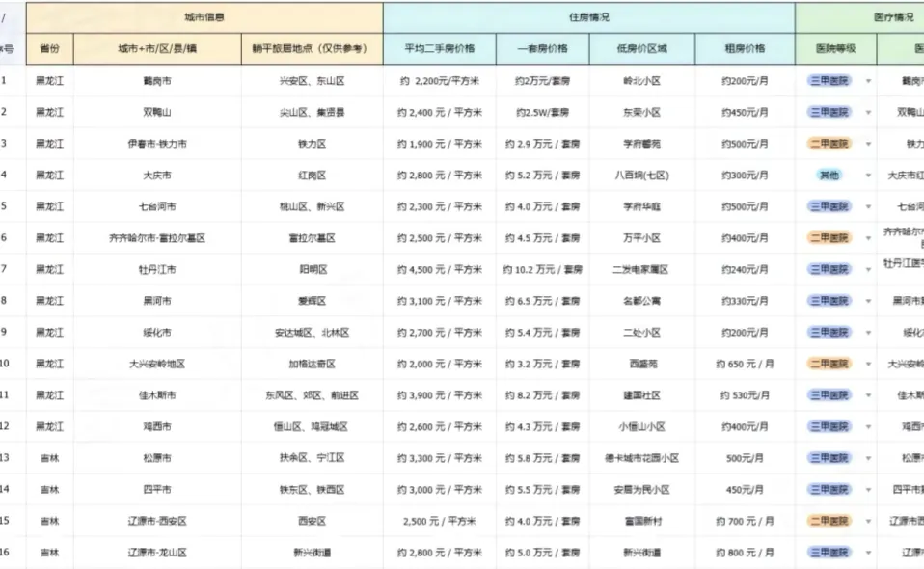Click the 二甲医院 tag for 伊春市·铁力市
Viewport: 924px width, 569px height.
(x=831, y=144)
